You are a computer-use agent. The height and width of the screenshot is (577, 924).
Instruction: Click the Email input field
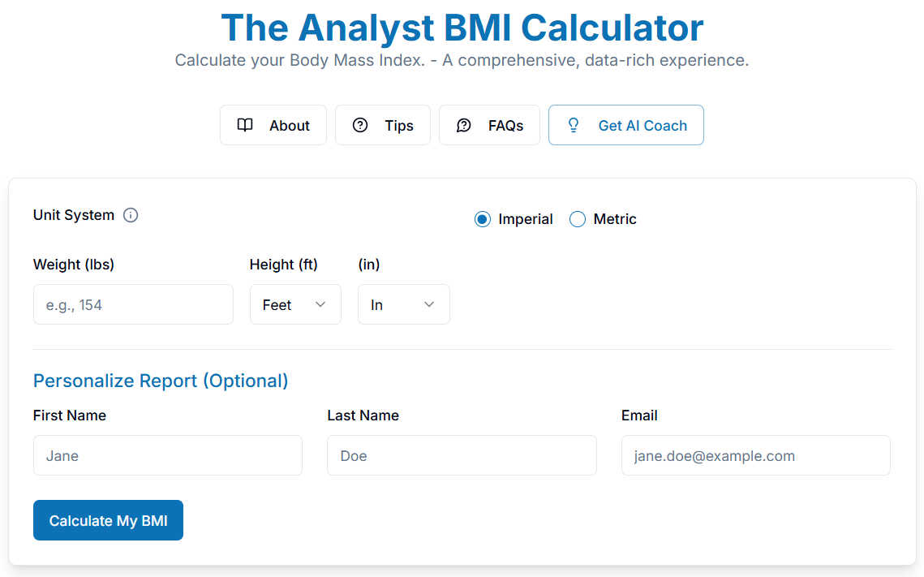point(755,455)
